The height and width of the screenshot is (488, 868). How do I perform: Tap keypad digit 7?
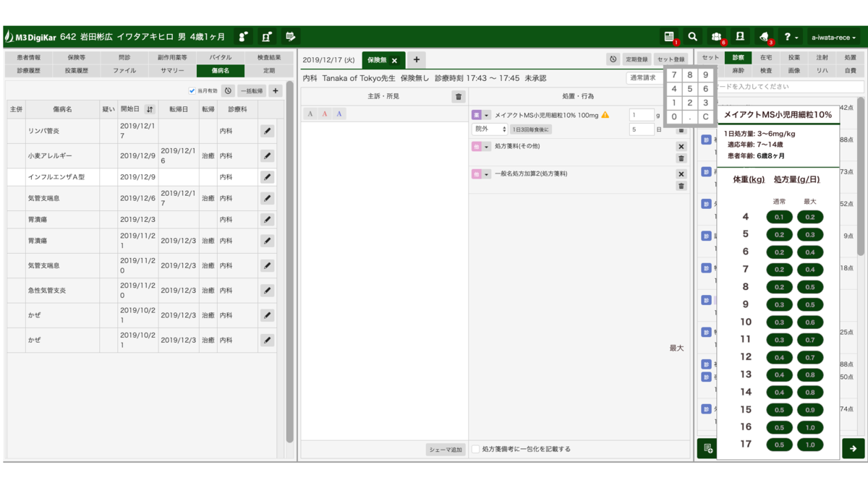point(674,75)
